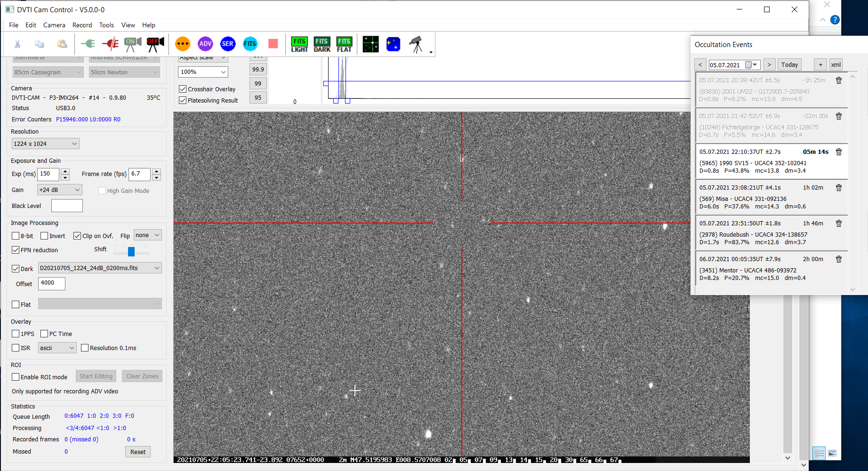Click the blue SER recording icon

click(x=228, y=44)
